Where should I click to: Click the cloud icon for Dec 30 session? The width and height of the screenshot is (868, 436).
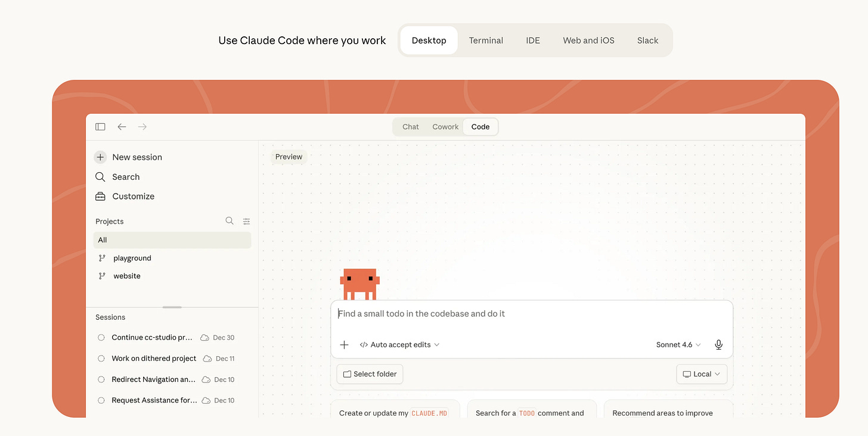pyautogui.click(x=204, y=338)
